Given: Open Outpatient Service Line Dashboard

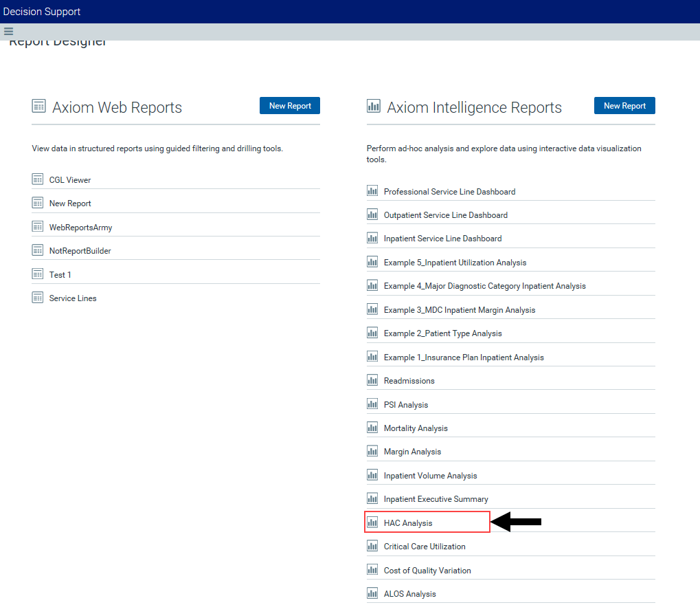Looking at the screenshot, I should pos(446,215).
